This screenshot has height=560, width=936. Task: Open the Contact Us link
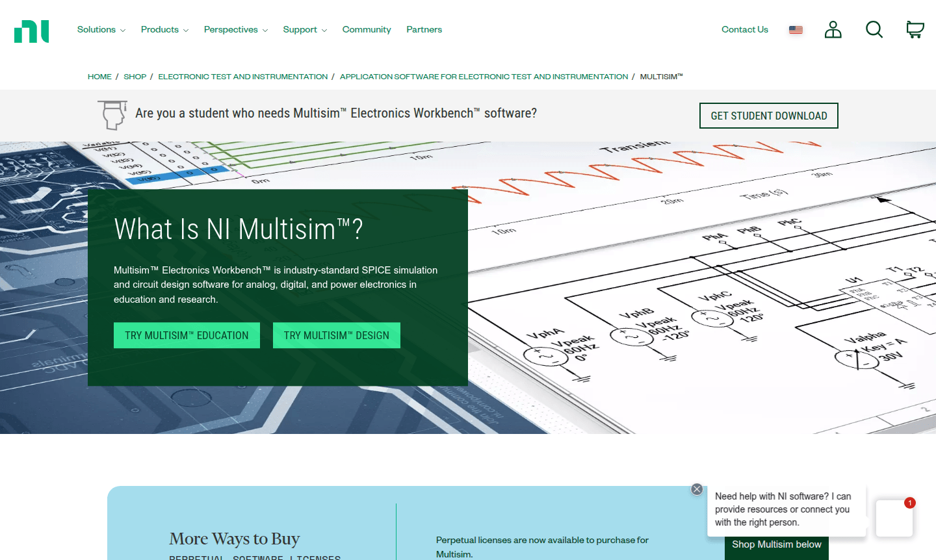coord(744,29)
